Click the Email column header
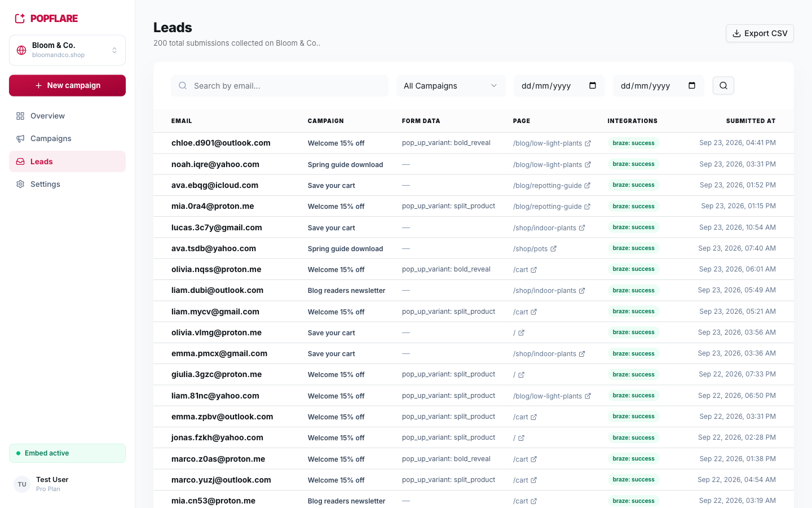 click(x=182, y=121)
